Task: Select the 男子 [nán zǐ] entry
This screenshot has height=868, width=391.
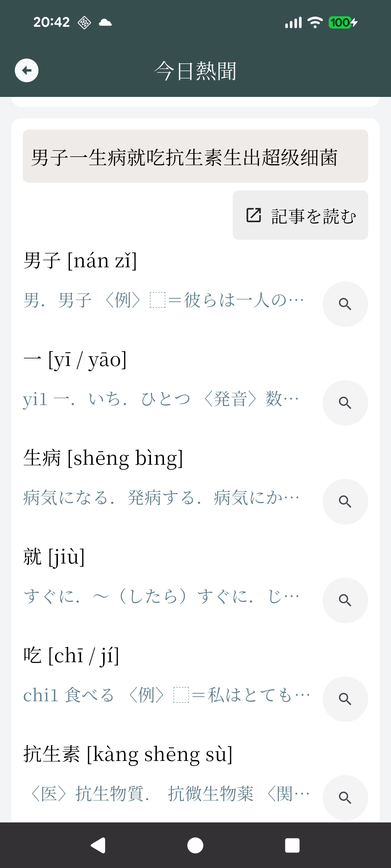Action: [80, 260]
